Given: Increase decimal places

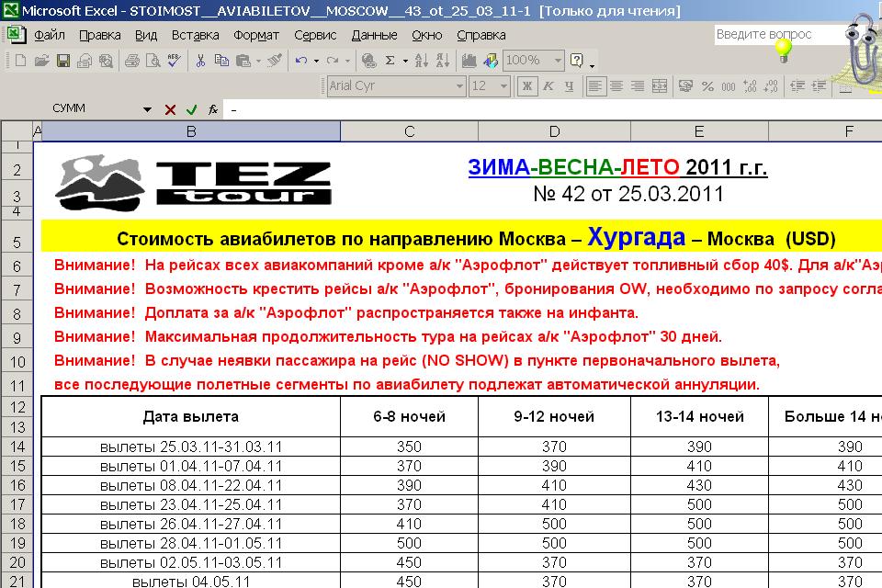Looking at the screenshot, I should 750,86.
